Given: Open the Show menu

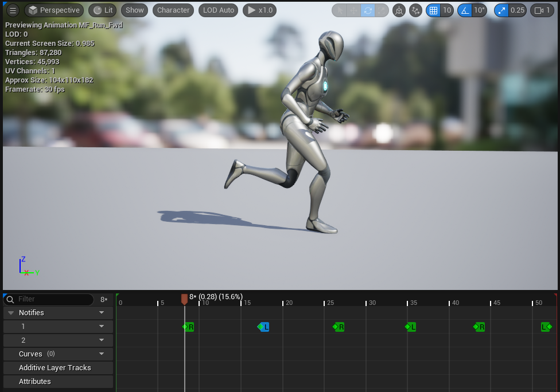Looking at the screenshot, I should [x=135, y=10].
